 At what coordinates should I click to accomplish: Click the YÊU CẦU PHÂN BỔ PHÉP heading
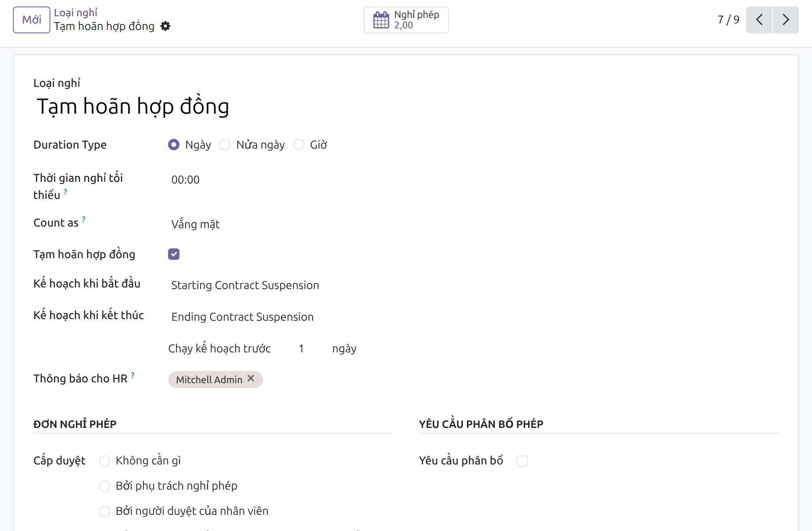tap(481, 424)
